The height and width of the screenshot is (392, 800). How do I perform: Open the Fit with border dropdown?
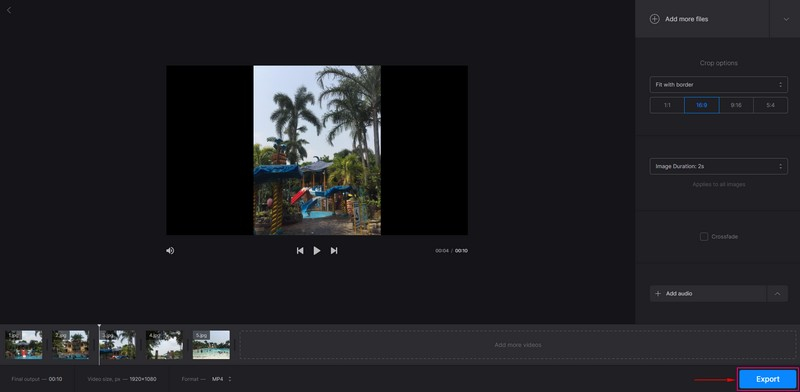(718, 84)
